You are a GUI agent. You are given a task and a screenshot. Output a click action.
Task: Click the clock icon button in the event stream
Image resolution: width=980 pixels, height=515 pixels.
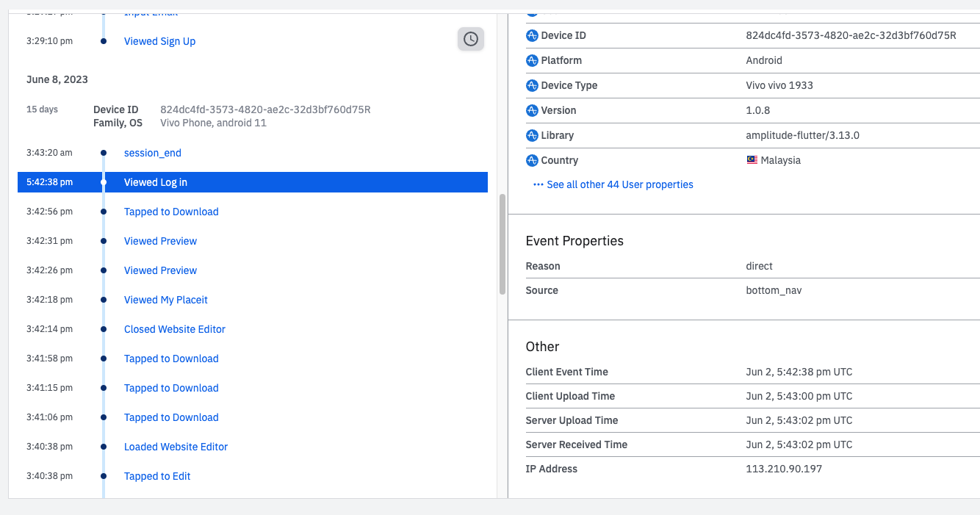point(471,40)
